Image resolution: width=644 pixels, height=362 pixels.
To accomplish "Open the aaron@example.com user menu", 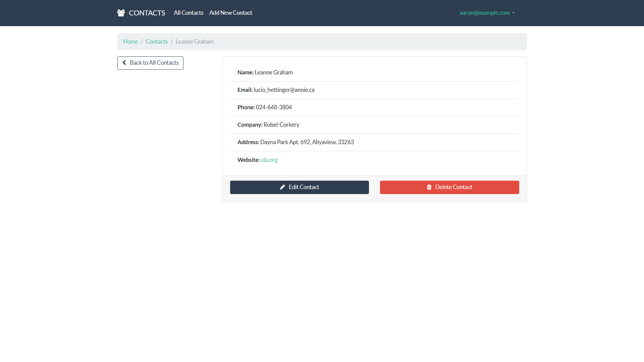I will click(484, 13).
